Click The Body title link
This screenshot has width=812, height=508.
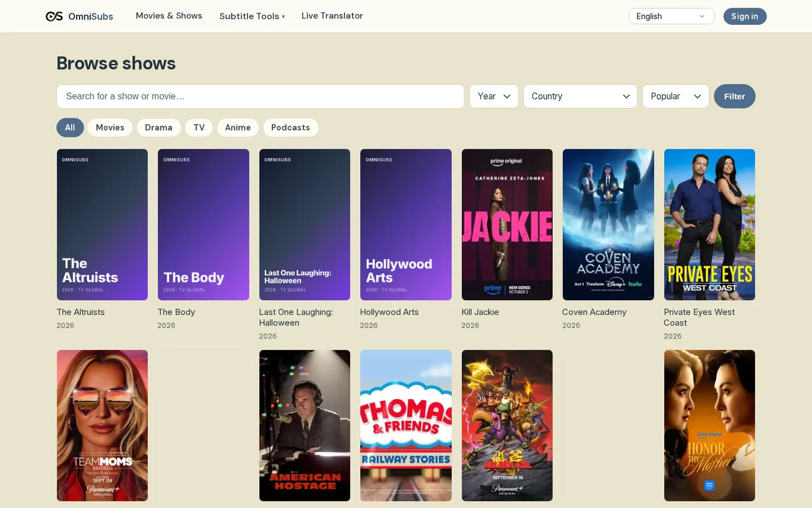pyautogui.click(x=176, y=312)
